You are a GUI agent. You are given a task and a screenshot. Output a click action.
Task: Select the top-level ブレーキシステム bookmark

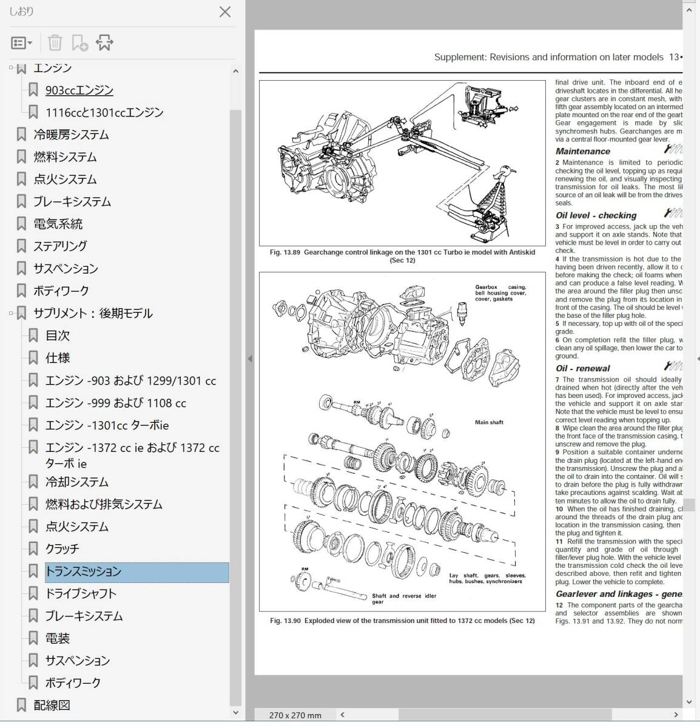[72, 202]
